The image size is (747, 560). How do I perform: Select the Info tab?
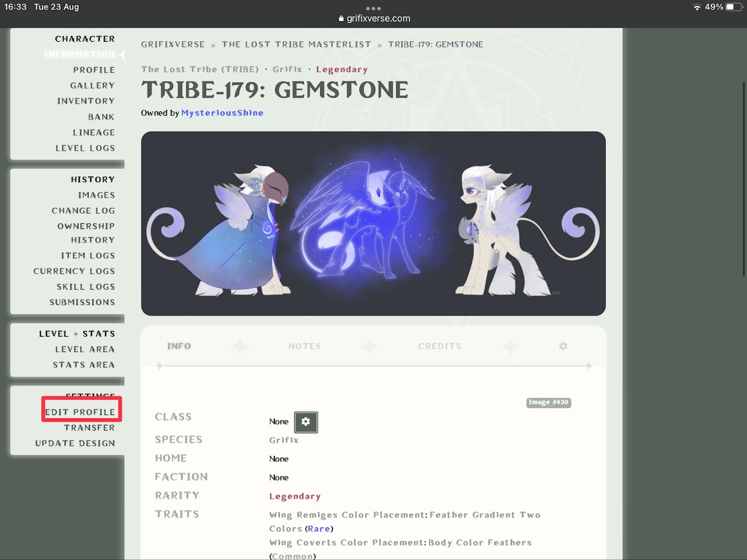[x=179, y=346]
